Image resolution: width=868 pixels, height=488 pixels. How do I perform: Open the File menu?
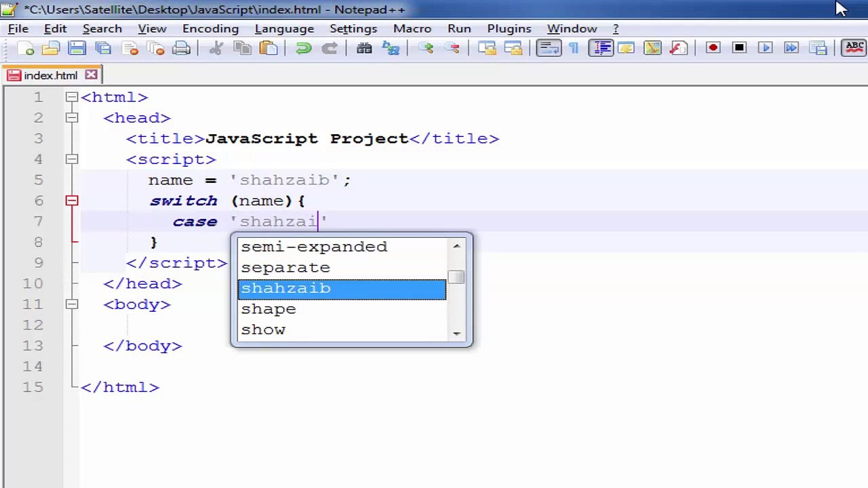coord(18,28)
